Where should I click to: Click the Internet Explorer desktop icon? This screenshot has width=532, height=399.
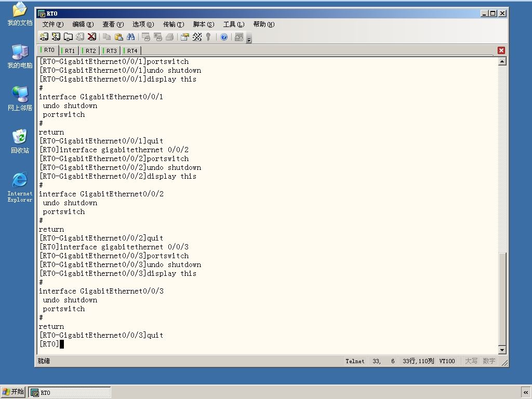click(x=20, y=187)
